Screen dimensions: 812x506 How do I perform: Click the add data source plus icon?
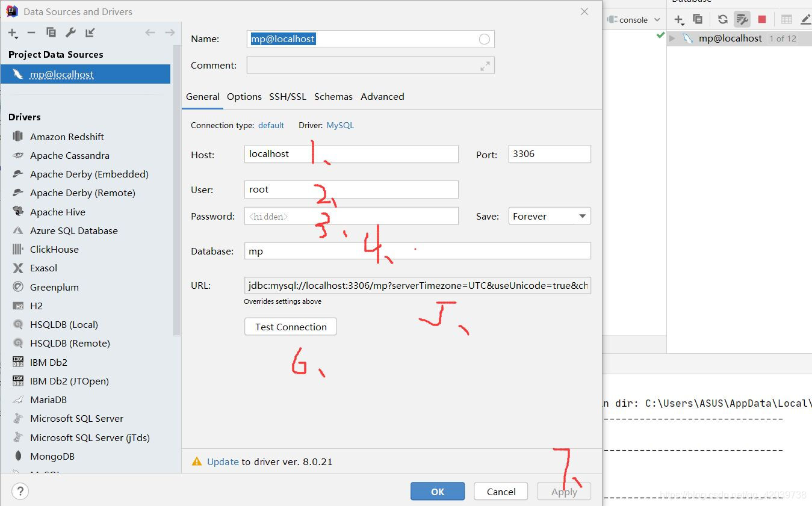(x=13, y=32)
